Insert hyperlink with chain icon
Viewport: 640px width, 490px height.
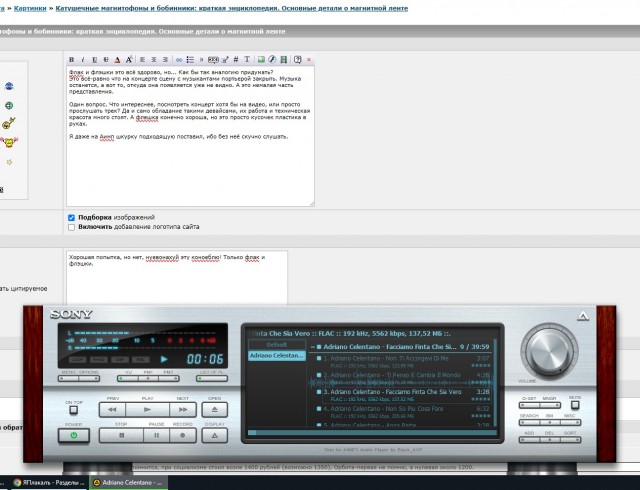[179, 60]
